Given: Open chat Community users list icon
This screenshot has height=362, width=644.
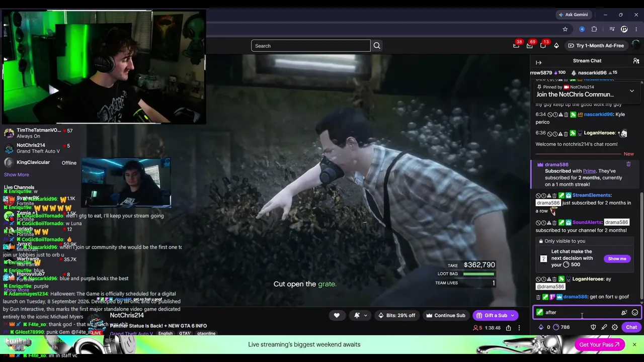Looking at the screenshot, I should tap(636, 61).
